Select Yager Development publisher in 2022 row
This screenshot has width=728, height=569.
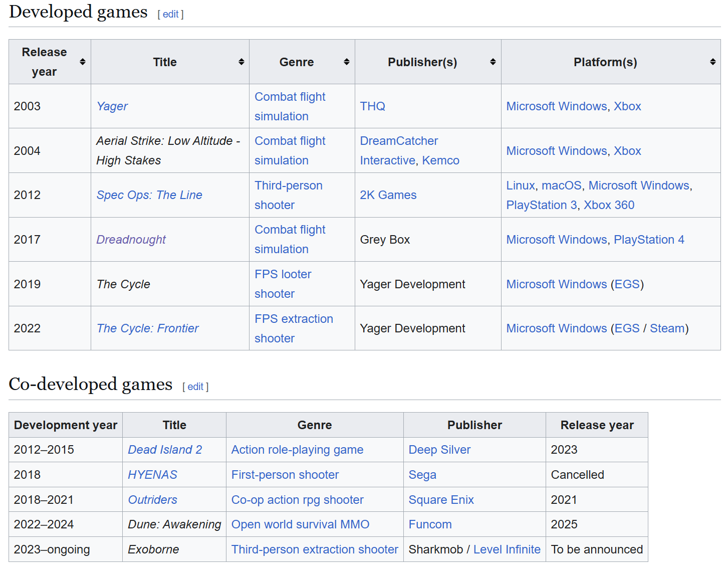412,328
